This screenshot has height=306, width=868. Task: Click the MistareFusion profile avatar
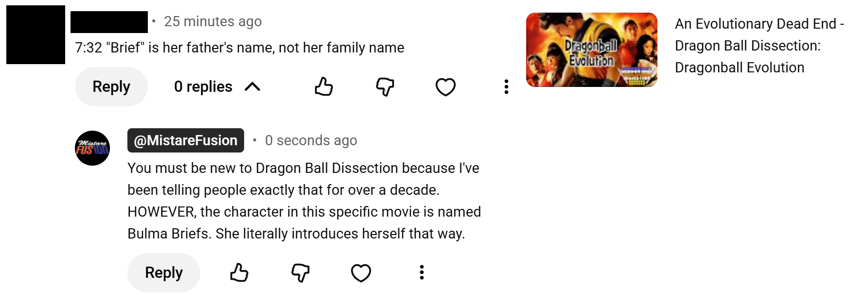click(92, 148)
